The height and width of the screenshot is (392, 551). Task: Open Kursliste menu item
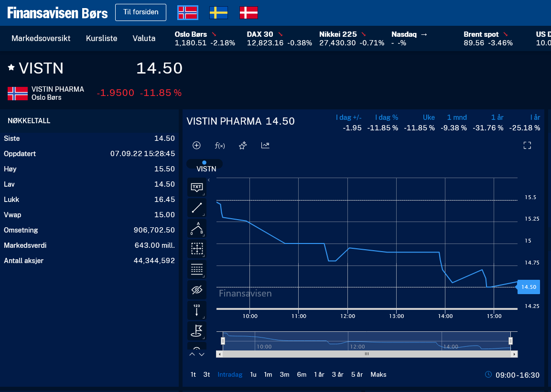pyautogui.click(x=102, y=38)
